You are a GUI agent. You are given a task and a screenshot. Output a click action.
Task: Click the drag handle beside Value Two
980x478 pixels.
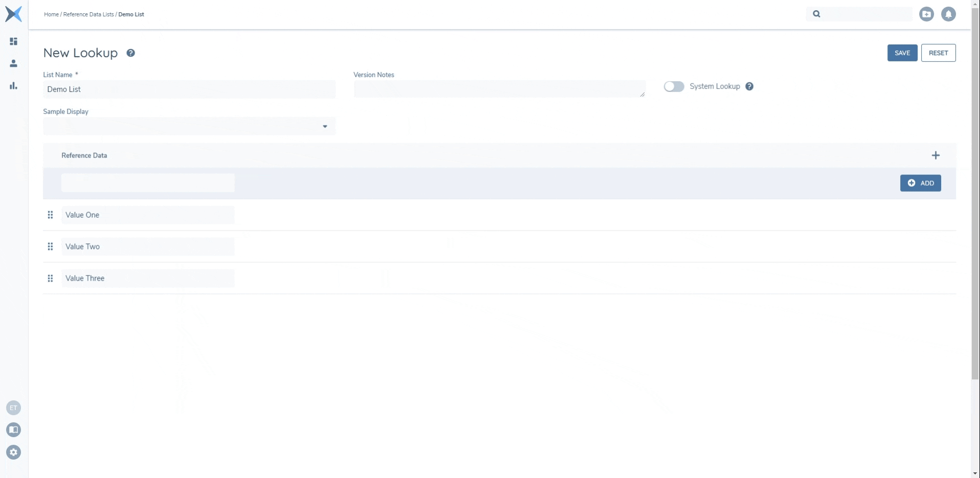[50, 247]
